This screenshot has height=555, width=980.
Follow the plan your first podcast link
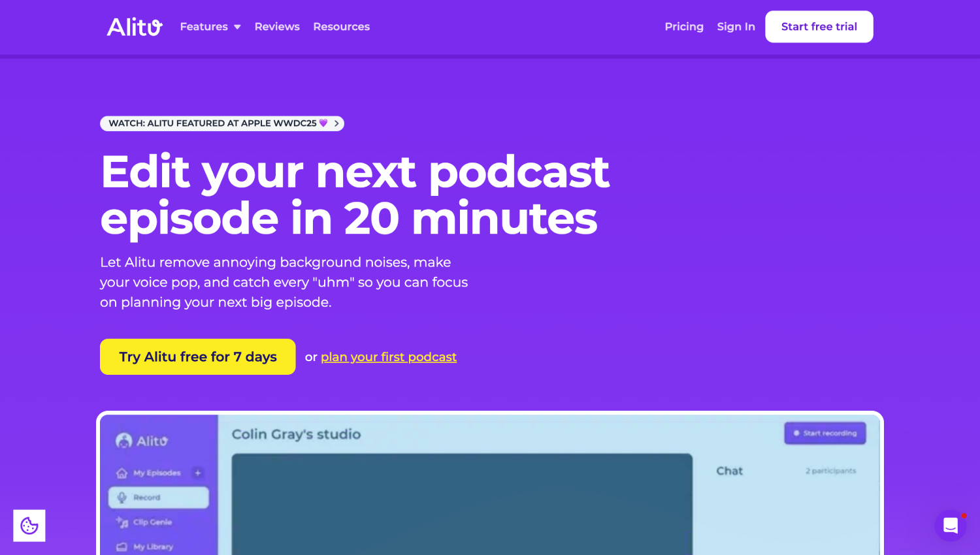[x=389, y=357]
